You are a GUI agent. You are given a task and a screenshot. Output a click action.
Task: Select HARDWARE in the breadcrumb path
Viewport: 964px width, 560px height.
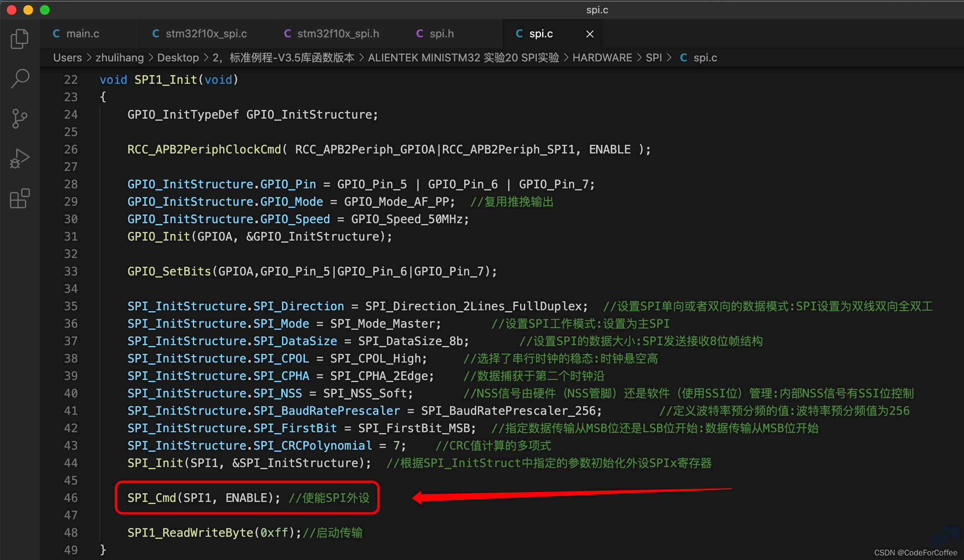coord(602,58)
